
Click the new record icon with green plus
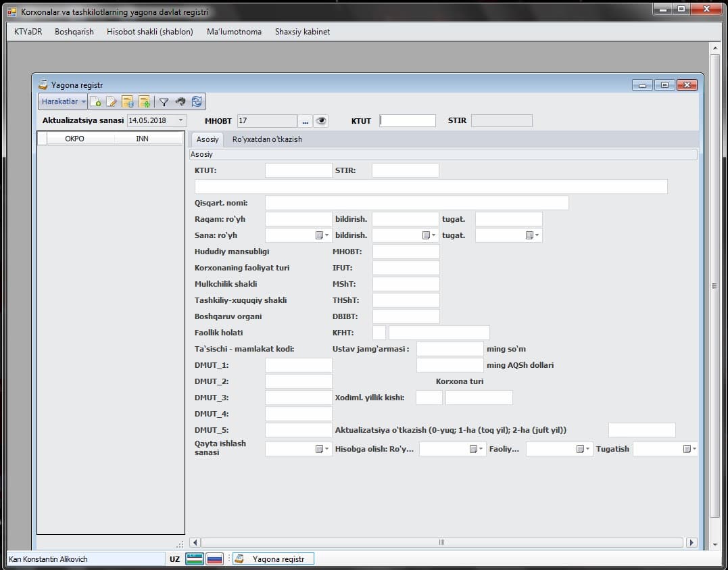(96, 102)
